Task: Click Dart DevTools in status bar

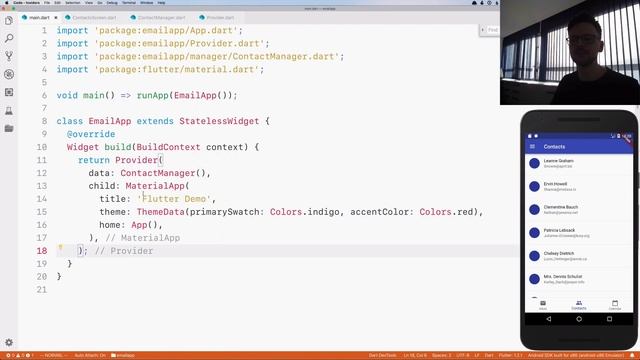Action: pyautogui.click(x=382, y=356)
